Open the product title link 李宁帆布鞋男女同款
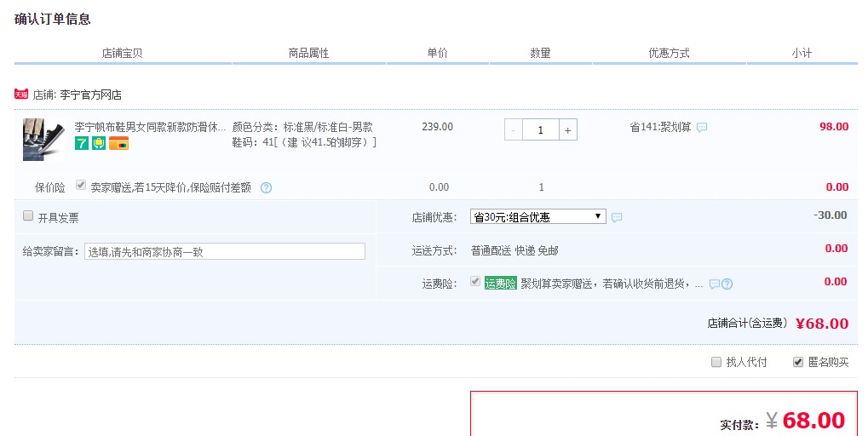Screen dimensions: 868x436 point(150,127)
